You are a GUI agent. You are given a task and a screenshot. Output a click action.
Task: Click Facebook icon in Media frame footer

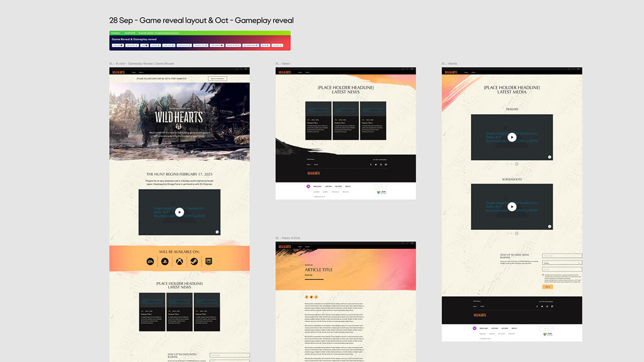(537, 306)
